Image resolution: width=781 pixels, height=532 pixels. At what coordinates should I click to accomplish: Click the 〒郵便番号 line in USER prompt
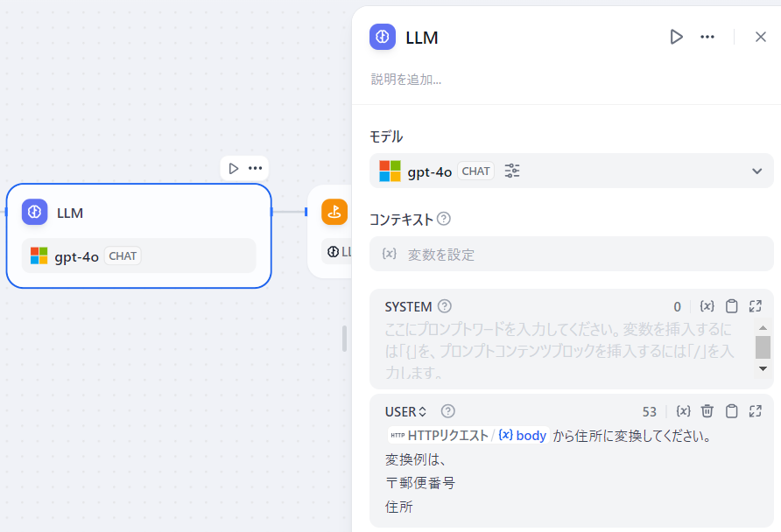click(x=420, y=483)
